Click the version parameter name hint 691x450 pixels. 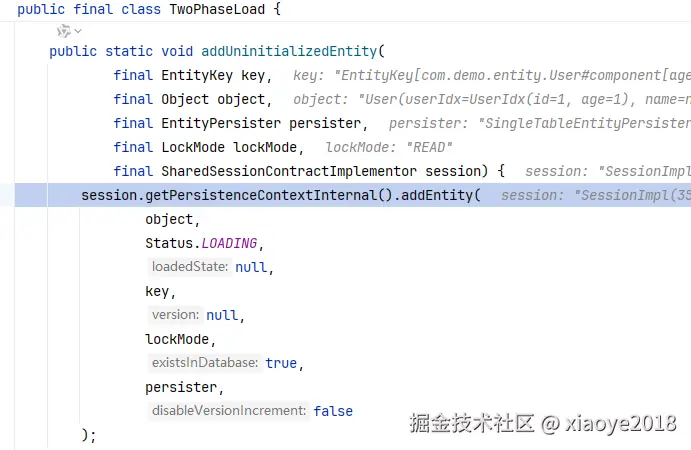coord(175,314)
